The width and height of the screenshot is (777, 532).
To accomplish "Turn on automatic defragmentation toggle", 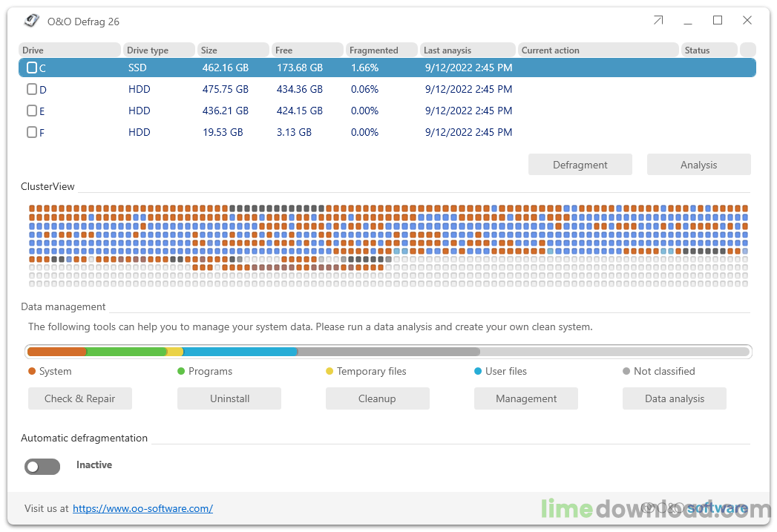I will [x=42, y=466].
